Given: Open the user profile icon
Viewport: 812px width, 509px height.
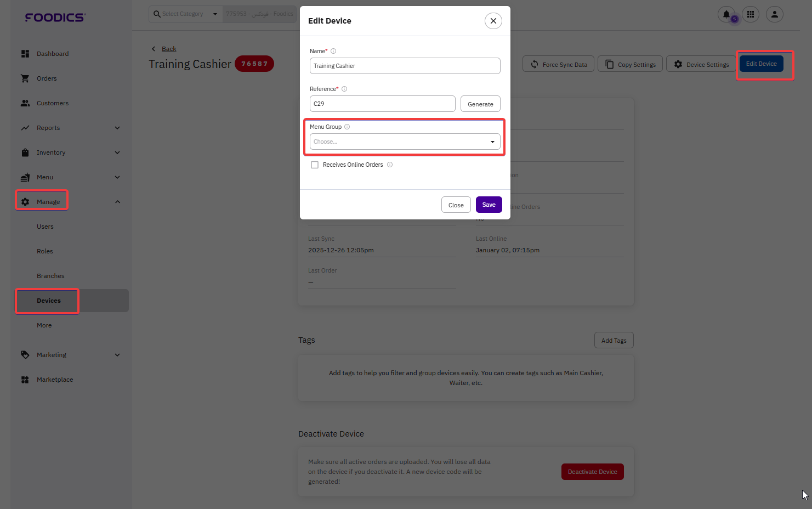Looking at the screenshot, I should pyautogui.click(x=775, y=15).
